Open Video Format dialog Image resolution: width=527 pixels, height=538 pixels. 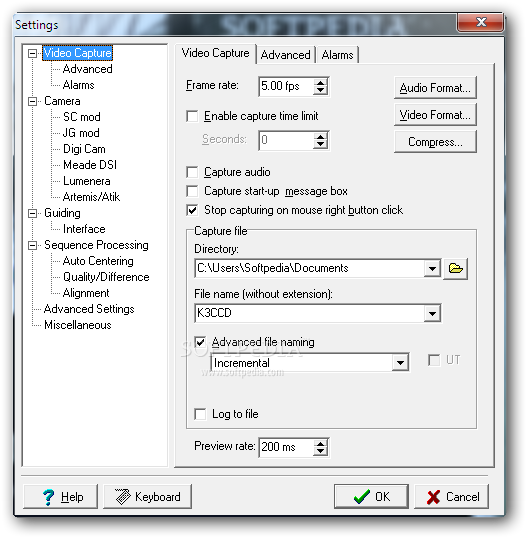click(x=435, y=115)
